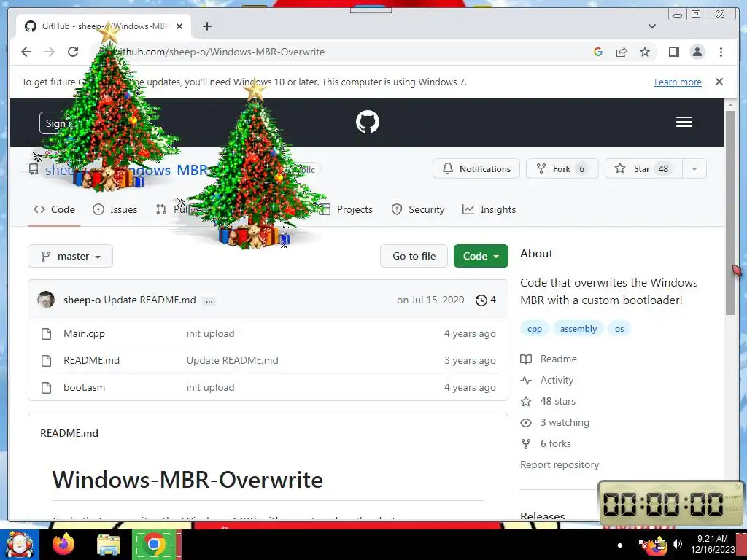Go to GitHub home via Octocat logo

click(x=368, y=122)
